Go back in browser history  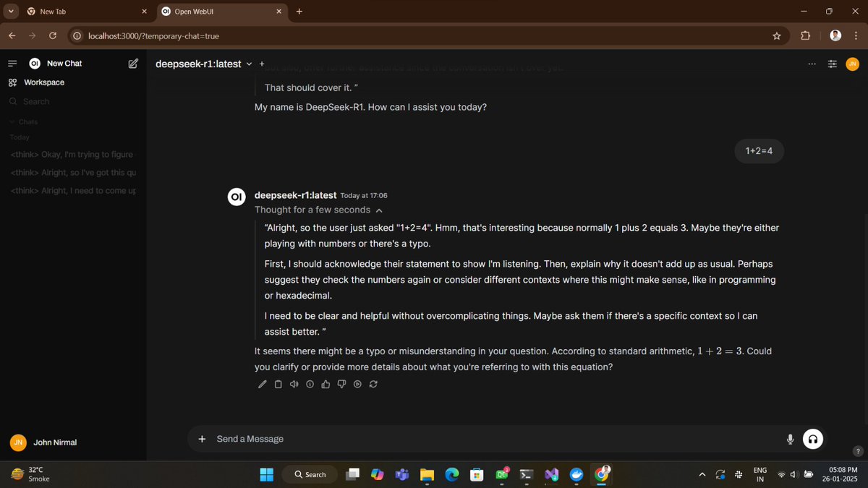pyautogui.click(x=12, y=35)
